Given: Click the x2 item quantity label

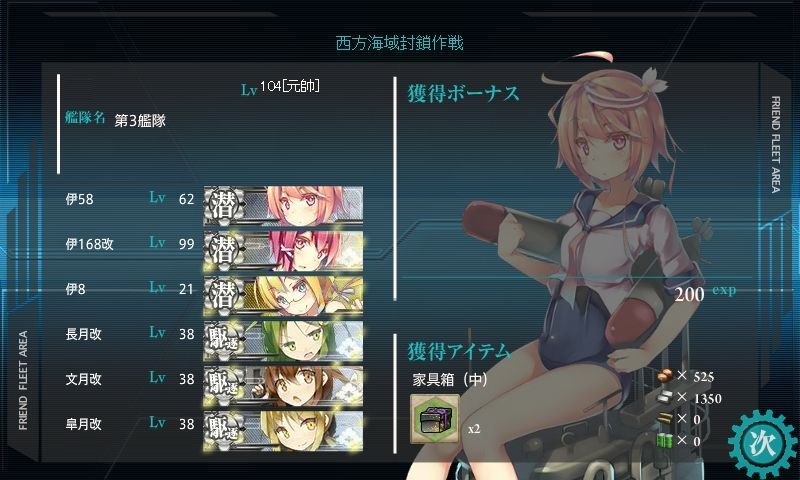Looking at the screenshot, I should [x=474, y=429].
